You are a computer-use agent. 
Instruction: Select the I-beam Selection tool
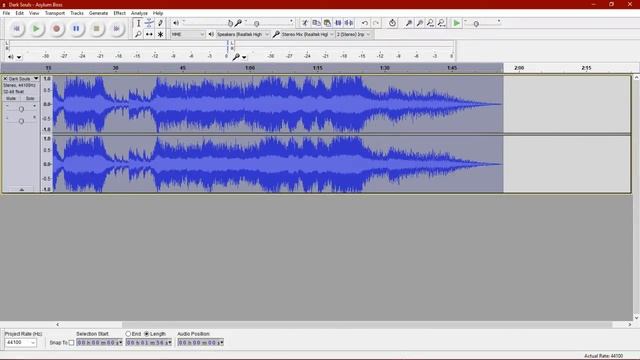(138, 23)
